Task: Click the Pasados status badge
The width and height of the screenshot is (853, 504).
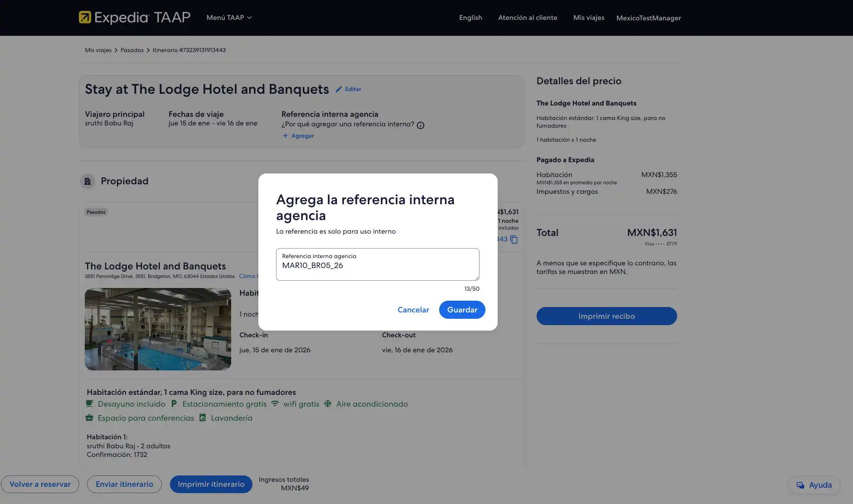Action: [x=96, y=212]
